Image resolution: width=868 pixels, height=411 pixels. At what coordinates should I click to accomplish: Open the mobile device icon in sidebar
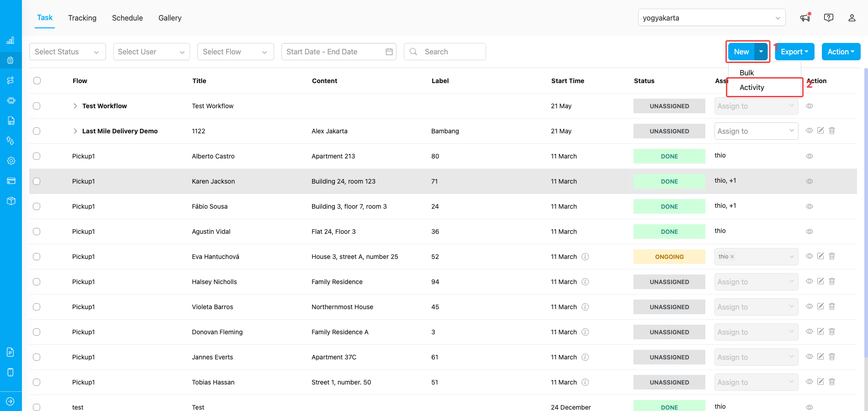(x=11, y=372)
